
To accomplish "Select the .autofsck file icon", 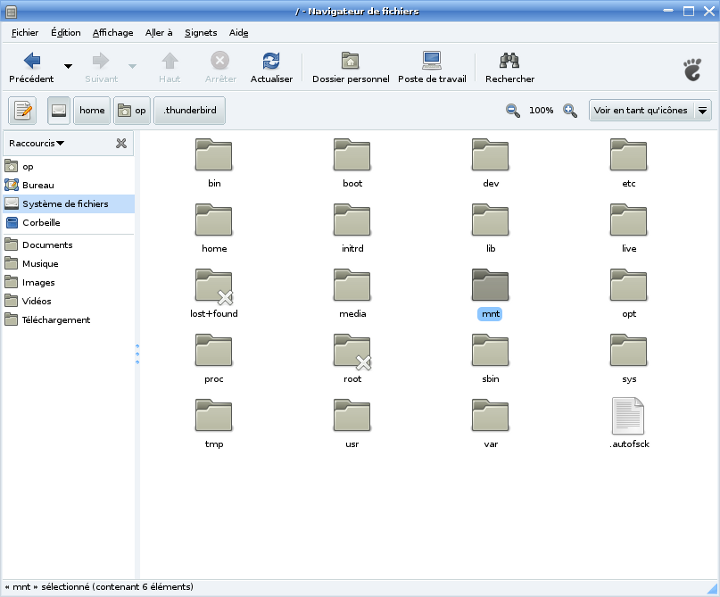I will [x=628, y=416].
